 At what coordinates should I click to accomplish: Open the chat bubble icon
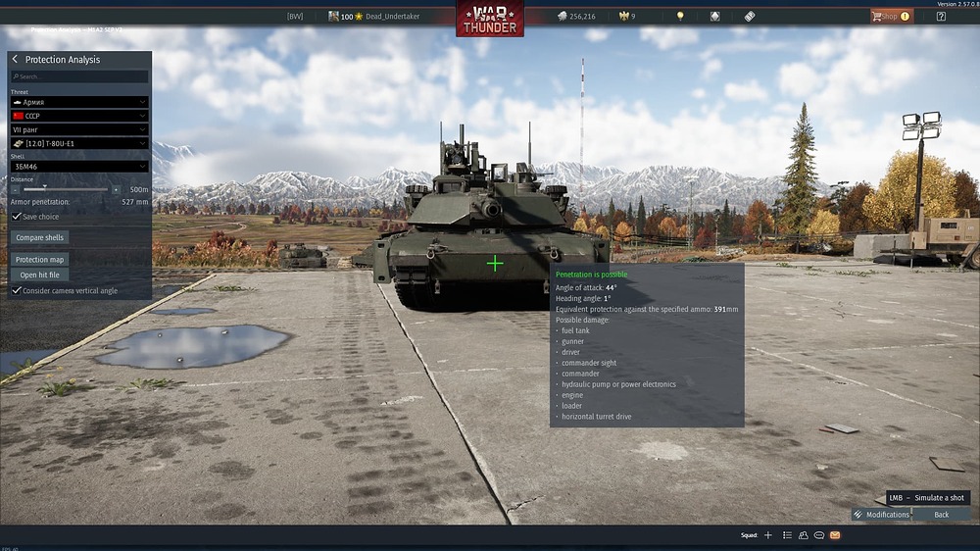[x=818, y=534]
